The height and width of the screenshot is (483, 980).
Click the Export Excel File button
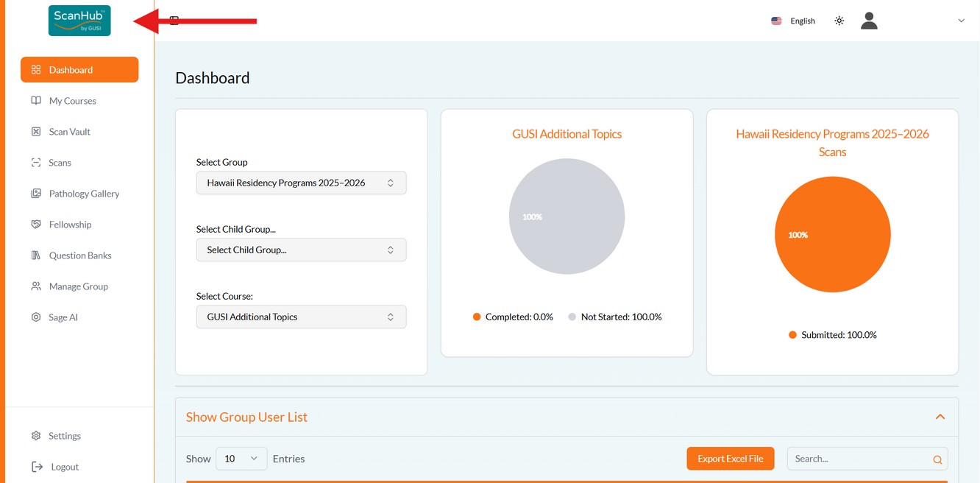731,459
